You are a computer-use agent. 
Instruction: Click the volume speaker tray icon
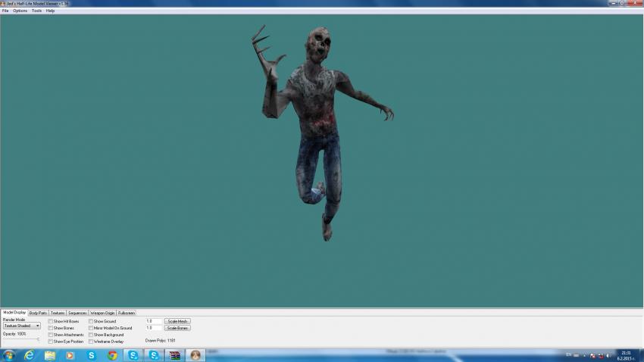tap(608, 355)
